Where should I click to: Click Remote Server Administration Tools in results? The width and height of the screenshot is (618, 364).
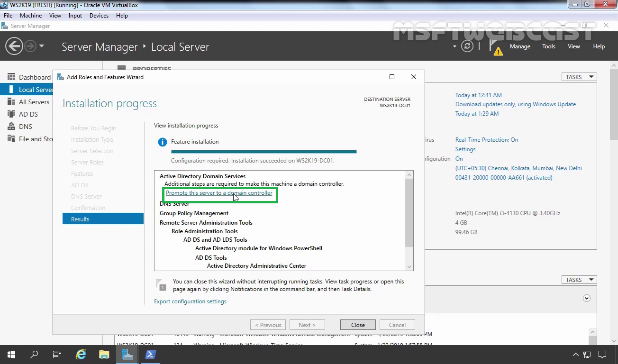pos(206,223)
